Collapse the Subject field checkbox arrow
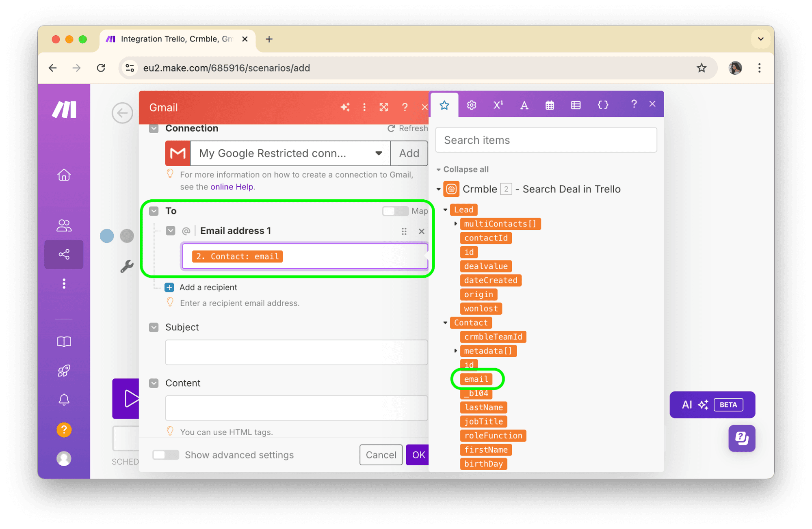The height and width of the screenshot is (529, 812). pos(154,327)
